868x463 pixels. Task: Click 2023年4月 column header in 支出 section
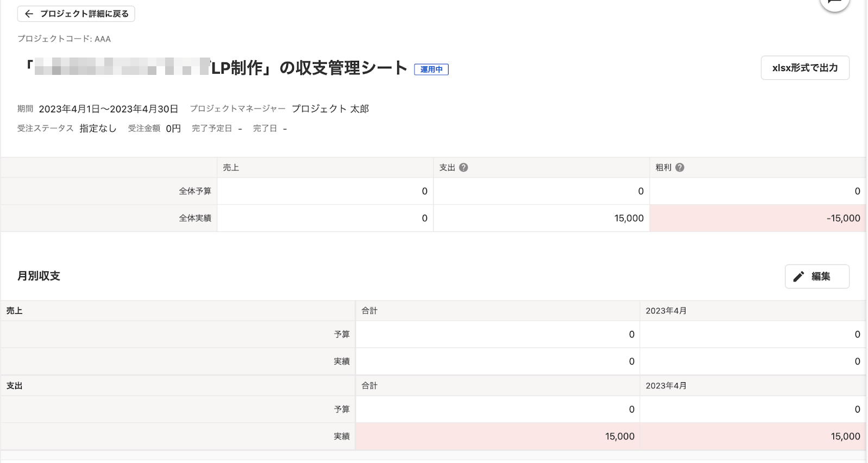point(666,386)
